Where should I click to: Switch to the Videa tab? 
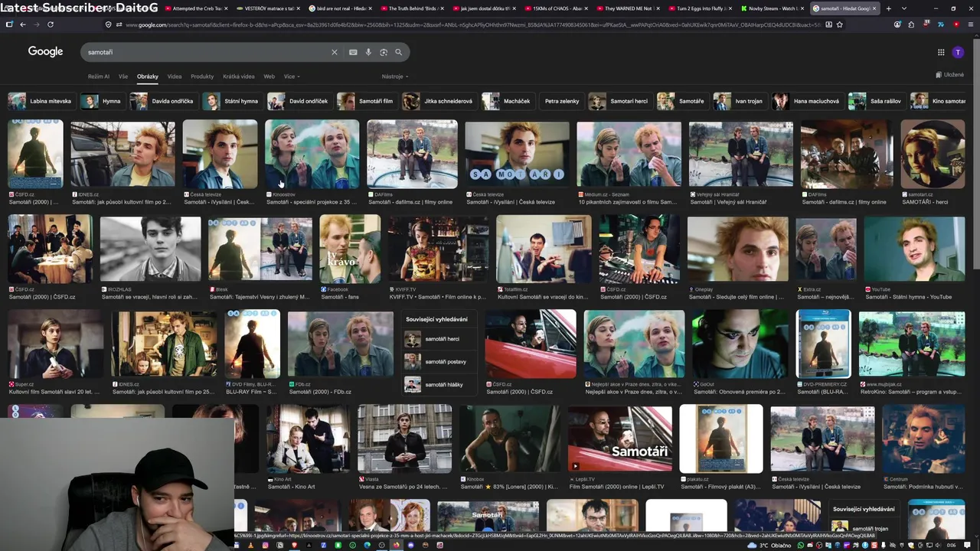[175, 77]
